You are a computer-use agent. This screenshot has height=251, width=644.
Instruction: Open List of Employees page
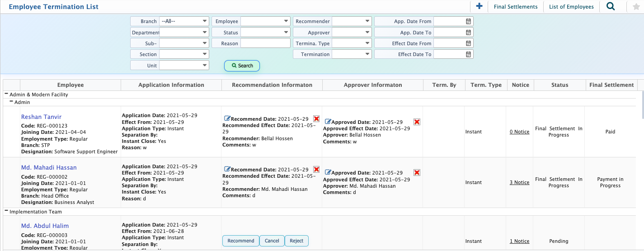571,7
